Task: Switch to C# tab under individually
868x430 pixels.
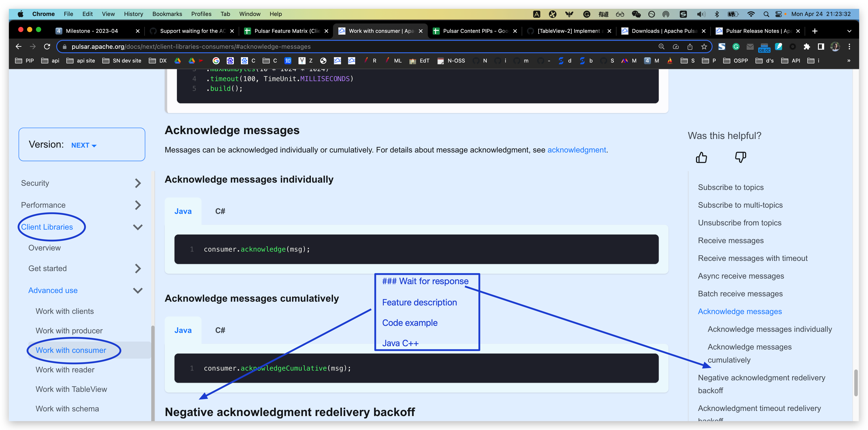Action: click(x=220, y=211)
